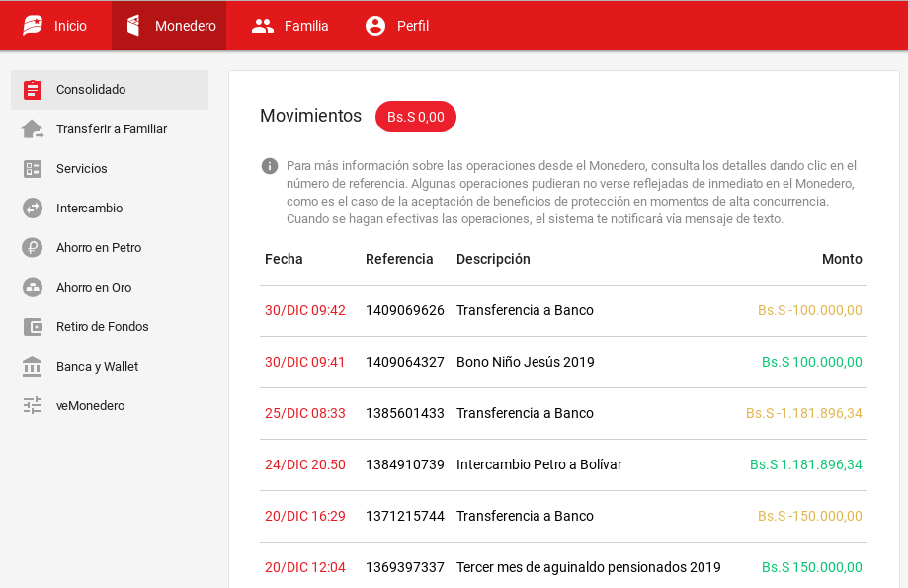Click Transferencia a Banco on 25/DIC row
This screenshot has height=588, width=908.
pyautogui.click(x=525, y=413)
